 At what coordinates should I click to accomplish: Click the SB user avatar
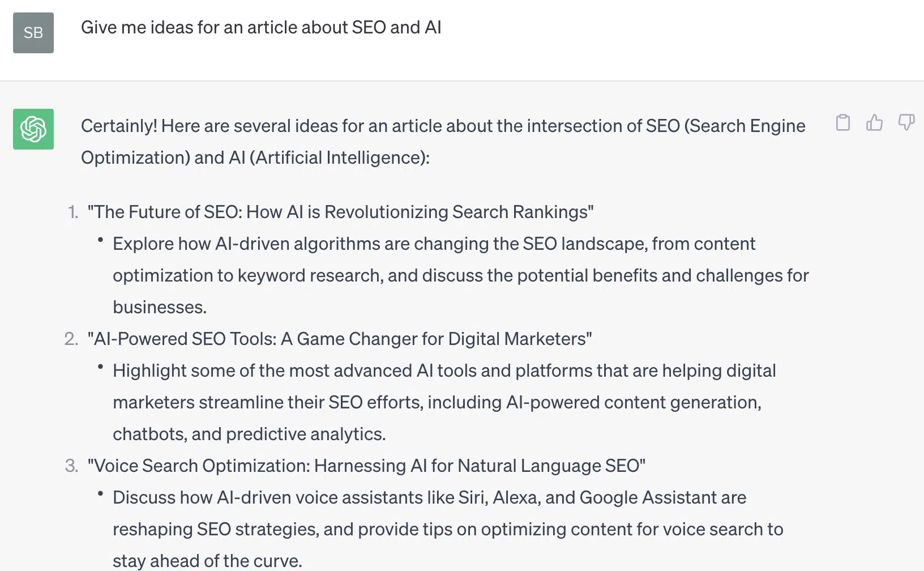pyautogui.click(x=33, y=33)
